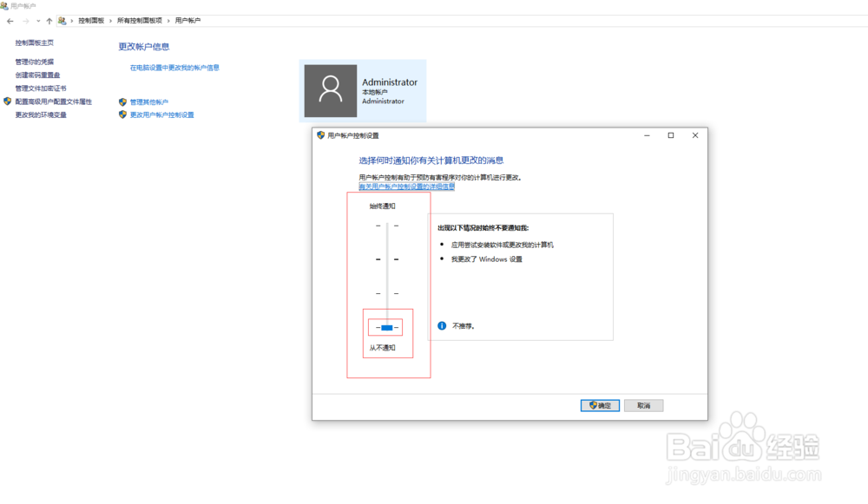868x504 pixels.
Task: Click the 用户帐户 window title icon
Action: [4, 6]
